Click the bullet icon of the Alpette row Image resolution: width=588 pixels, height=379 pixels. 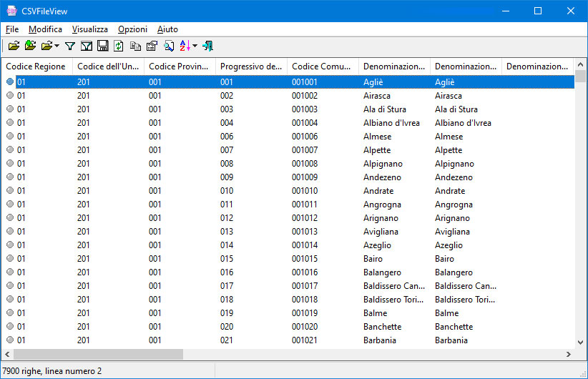(x=10, y=149)
